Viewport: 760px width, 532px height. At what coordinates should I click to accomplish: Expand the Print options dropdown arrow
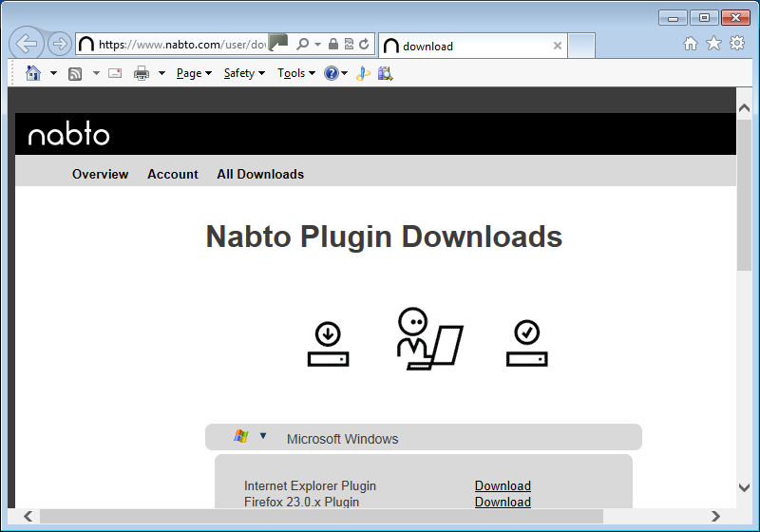point(161,73)
